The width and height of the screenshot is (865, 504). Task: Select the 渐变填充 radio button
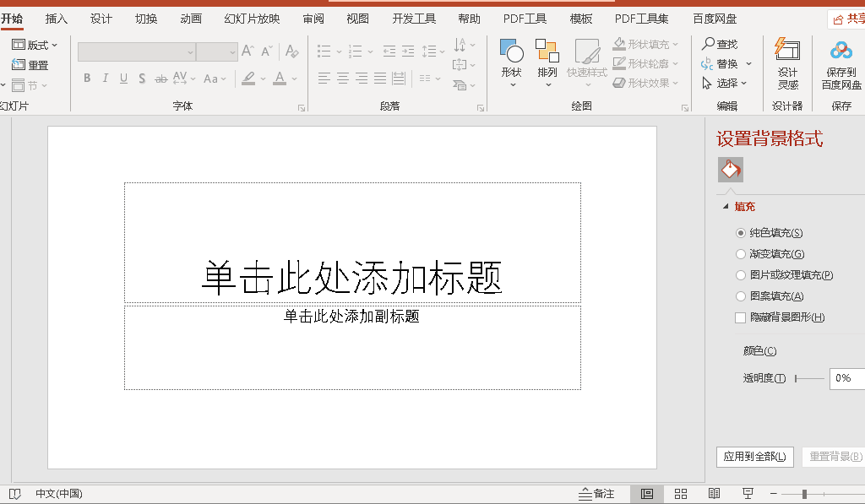pyautogui.click(x=741, y=252)
